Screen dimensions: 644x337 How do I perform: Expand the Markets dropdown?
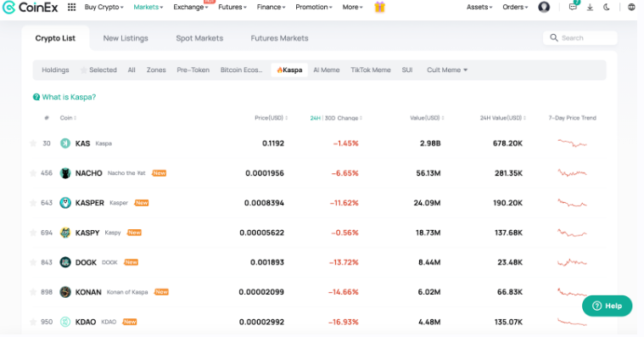pyautogui.click(x=148, y=7)
